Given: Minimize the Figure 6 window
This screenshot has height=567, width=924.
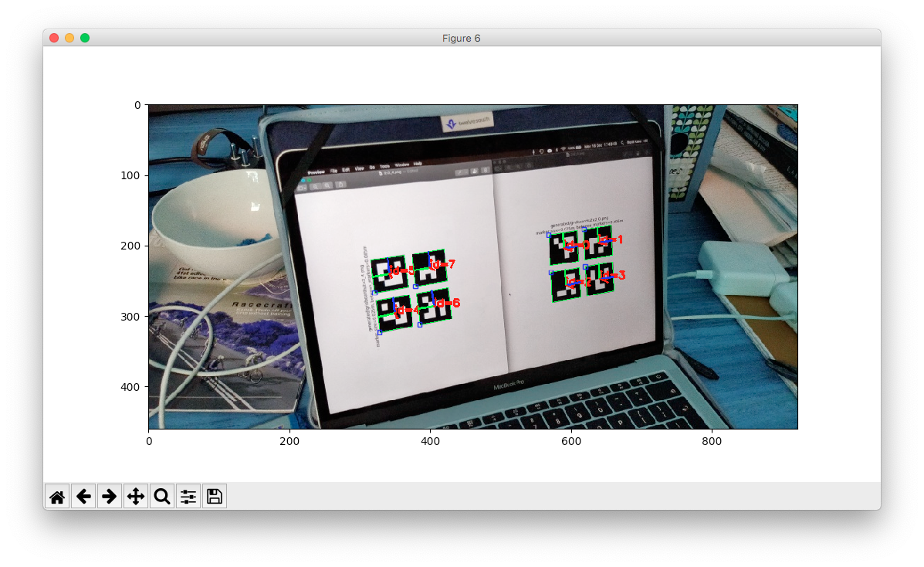Looking at the screenshot, I should click(x=69, y=38).
